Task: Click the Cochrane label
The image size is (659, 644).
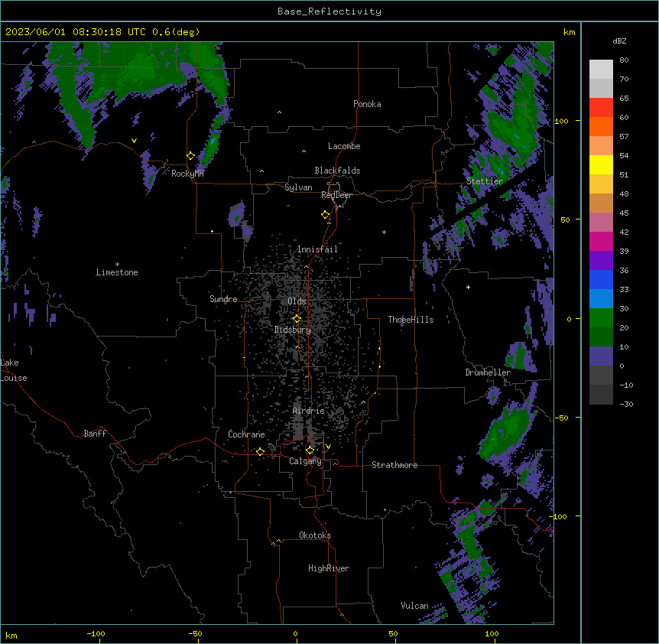Action: click(x=246, y=434)
